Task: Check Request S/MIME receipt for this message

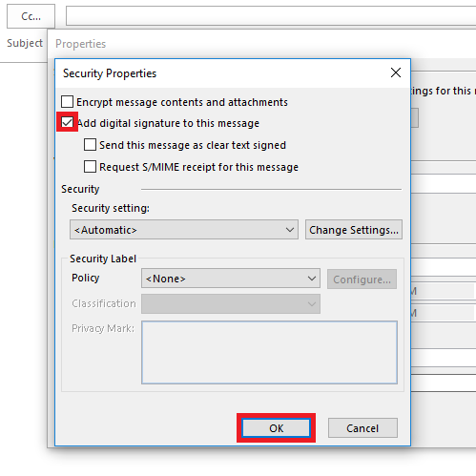Action: coord(90,167)
